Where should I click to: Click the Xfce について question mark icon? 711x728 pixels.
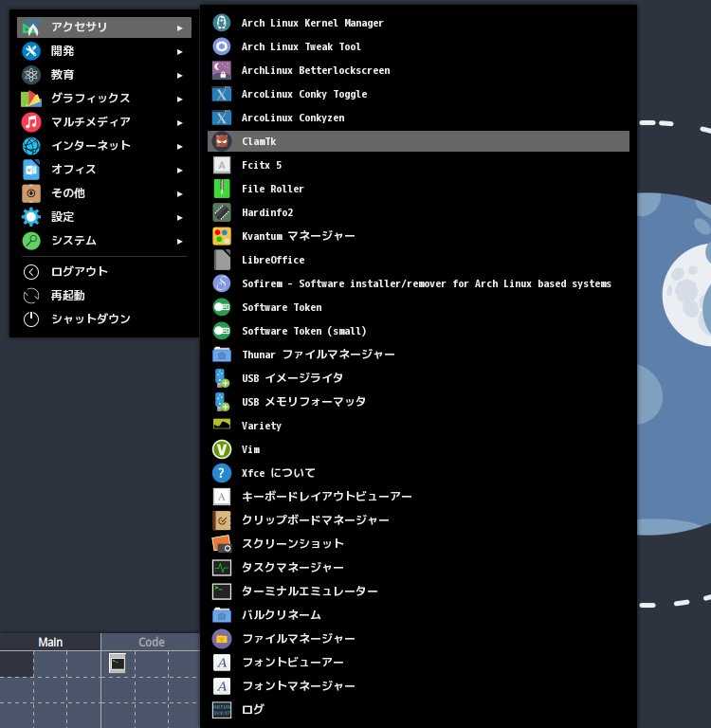pos(222,473)
